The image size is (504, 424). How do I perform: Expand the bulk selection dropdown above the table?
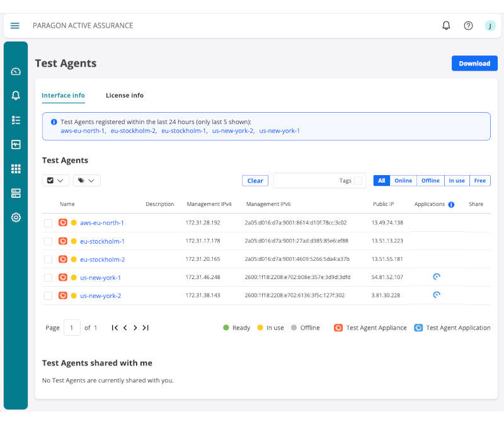coord(55,180)
